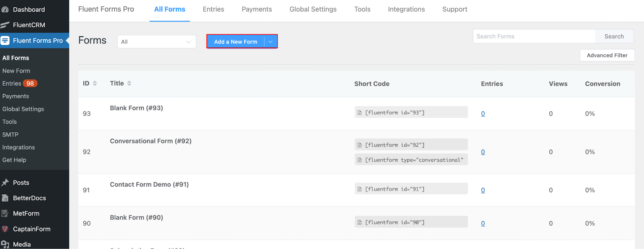Image resolution: width=644 pixels, height=249 pixels.
Task: Switch to the Entries top tab
Action: pos(213,9)
